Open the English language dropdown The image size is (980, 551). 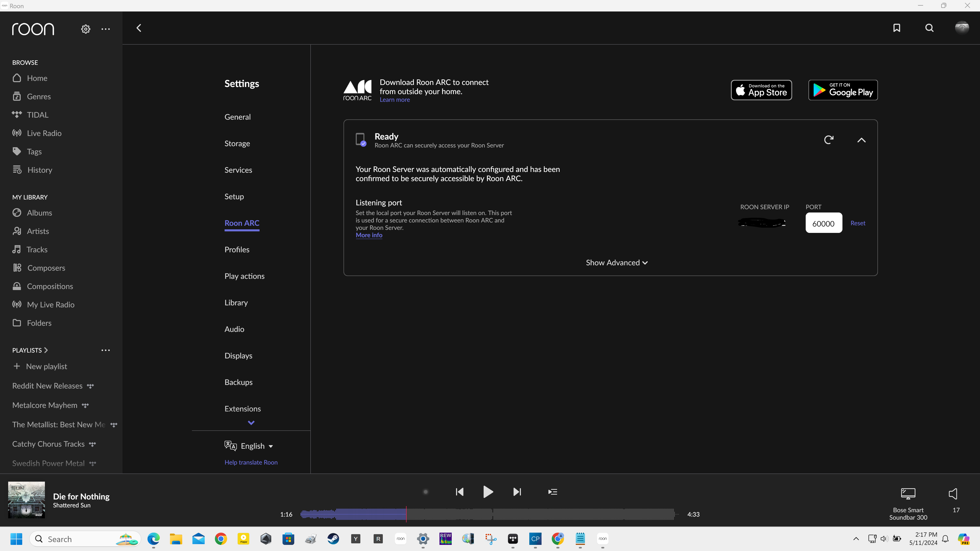[x=249, y=446]
